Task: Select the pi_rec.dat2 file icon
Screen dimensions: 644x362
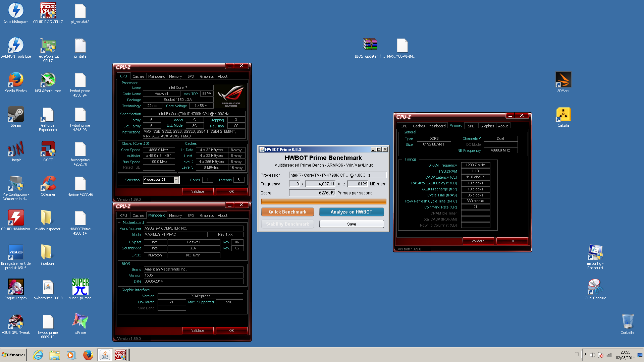Action: 80,13
